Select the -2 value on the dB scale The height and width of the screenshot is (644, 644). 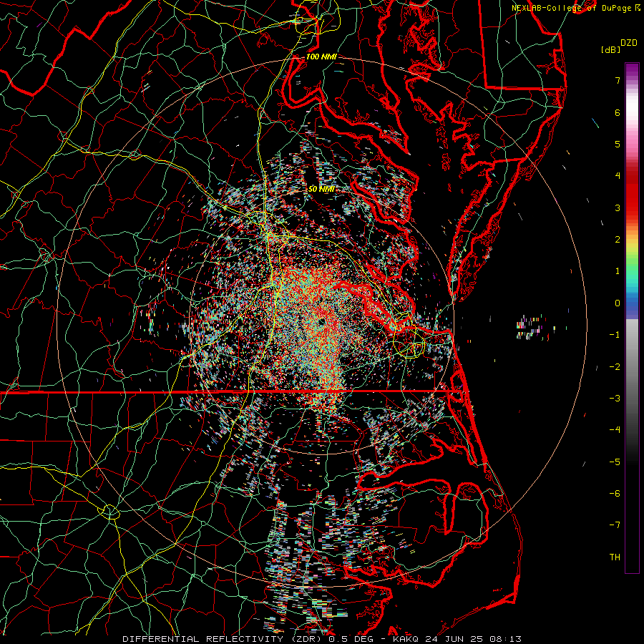click(615, 367)
